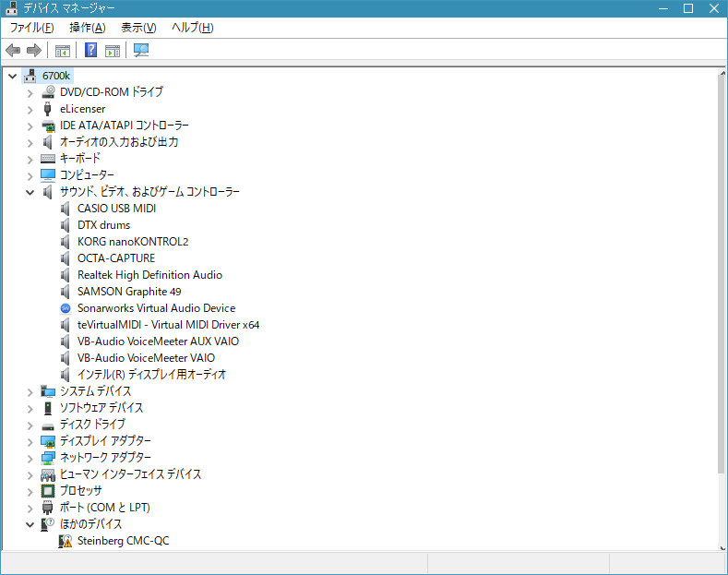
Task: Click the Sonarworks blue SW icon
Action: tap(66, 308)
